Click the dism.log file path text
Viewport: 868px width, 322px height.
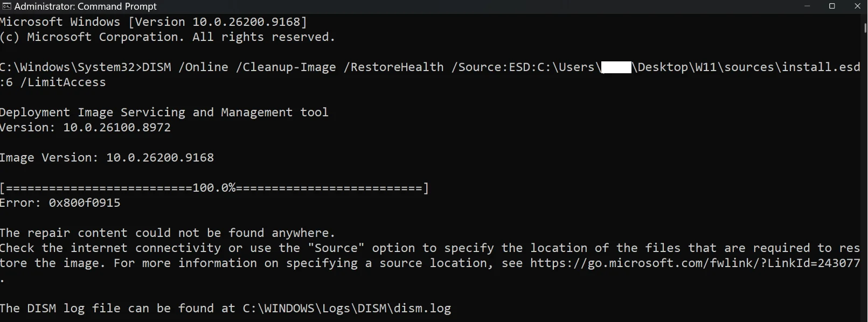pos(347,309)
